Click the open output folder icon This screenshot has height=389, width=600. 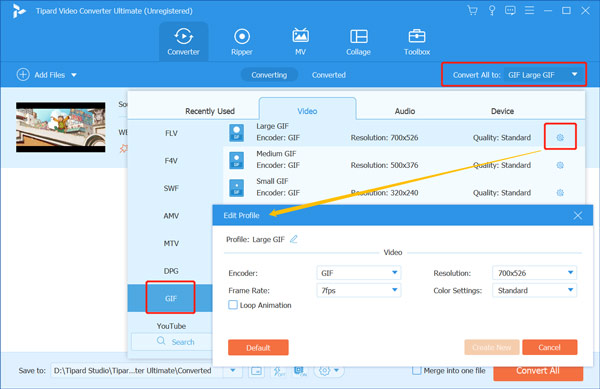click(256, 371)
